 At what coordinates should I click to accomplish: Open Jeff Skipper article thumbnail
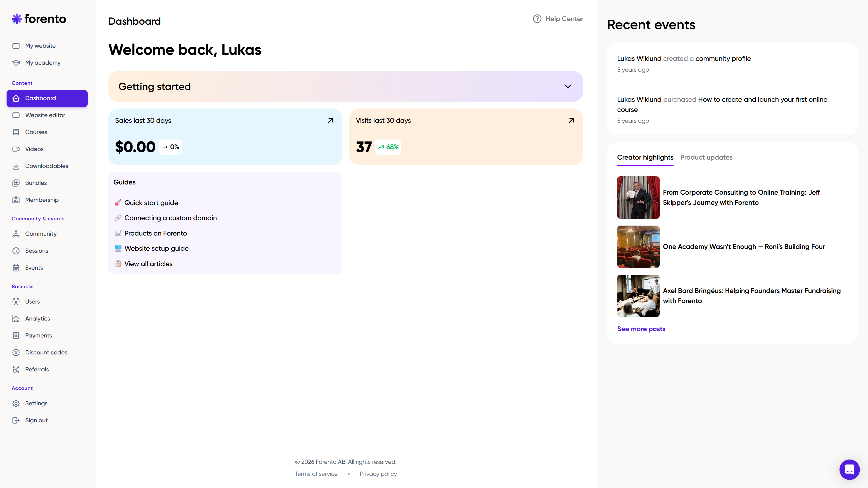pyautogui.click(x=638, y=197)
